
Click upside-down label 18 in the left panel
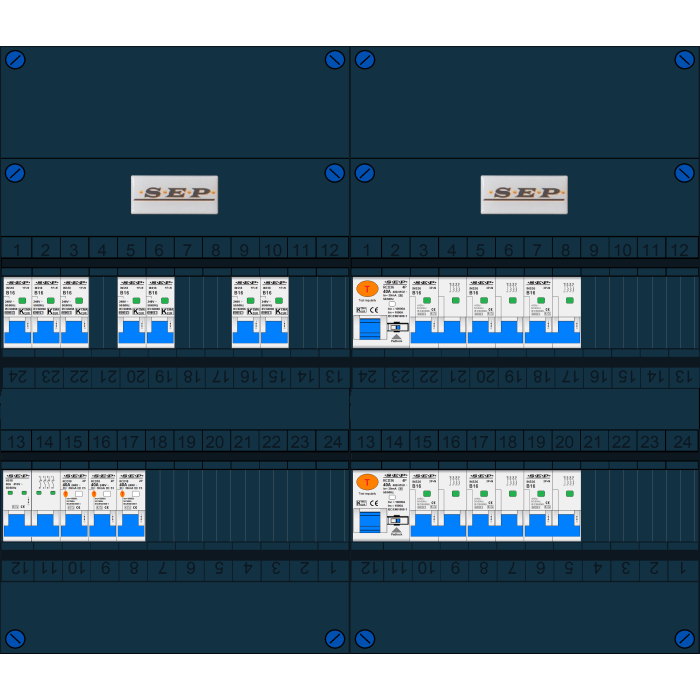[192, 377]
